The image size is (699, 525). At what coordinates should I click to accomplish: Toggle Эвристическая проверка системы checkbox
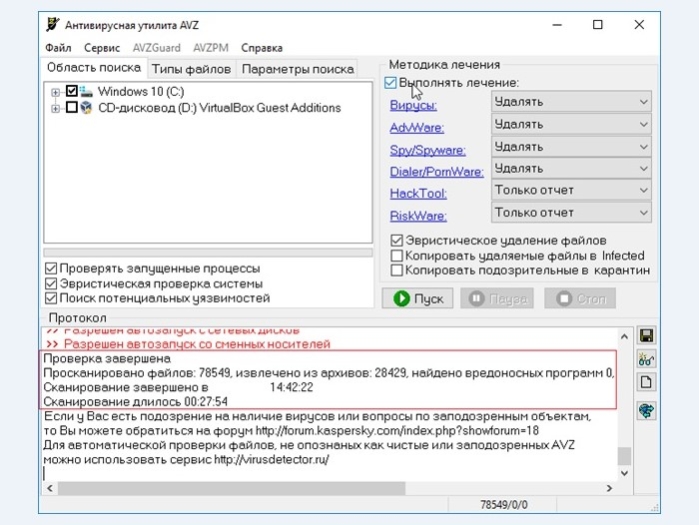(51, 283)
